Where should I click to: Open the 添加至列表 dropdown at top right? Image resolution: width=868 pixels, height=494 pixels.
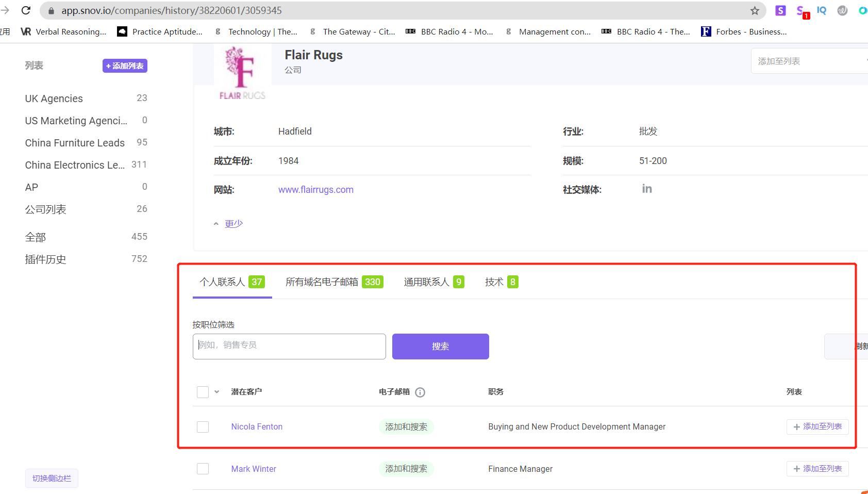809,61
